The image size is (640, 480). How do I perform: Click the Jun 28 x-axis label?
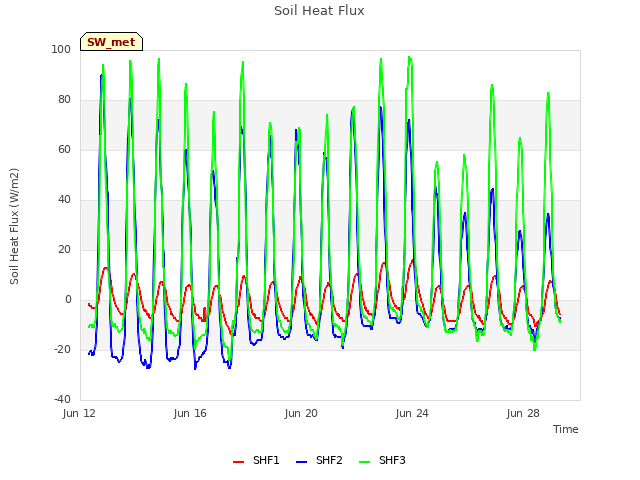(523, 413)
